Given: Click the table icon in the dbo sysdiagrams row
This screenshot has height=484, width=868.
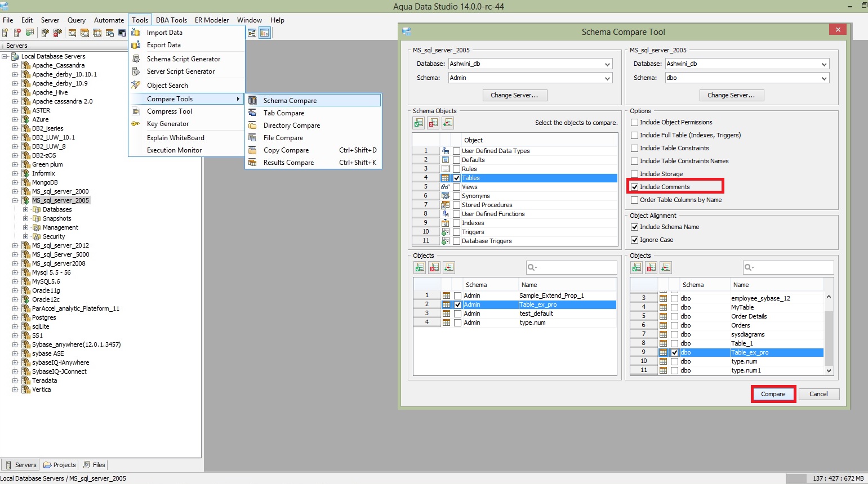Looking at the screenshot, I should (x=663, y=334).
